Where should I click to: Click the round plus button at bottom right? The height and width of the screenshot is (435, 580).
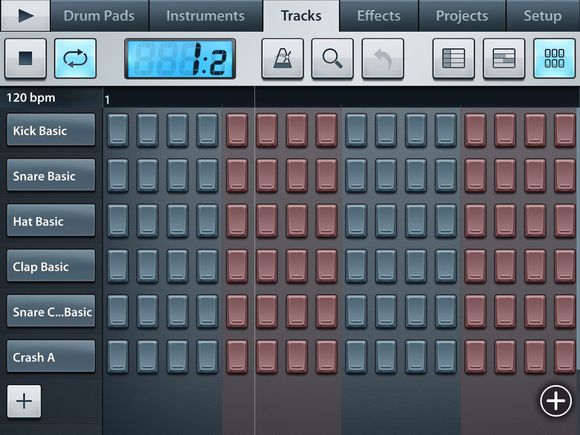coord(556,401)
